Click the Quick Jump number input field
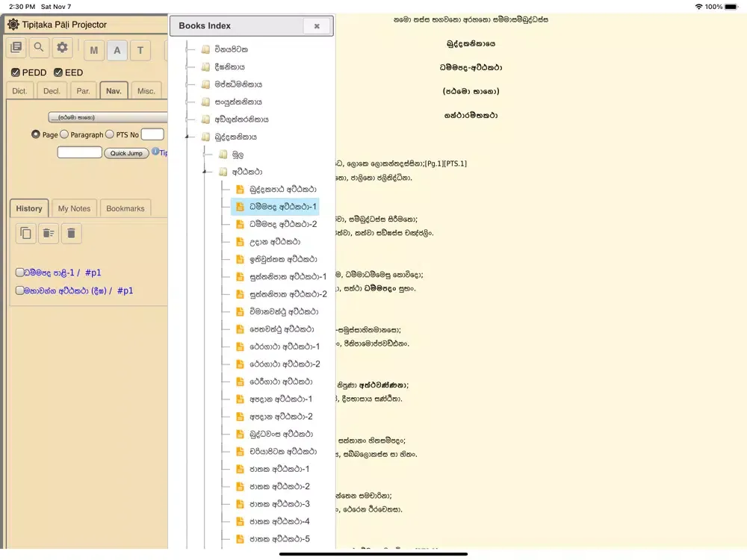Viewport: 747px width, 560px height. [x=80, y=152]
